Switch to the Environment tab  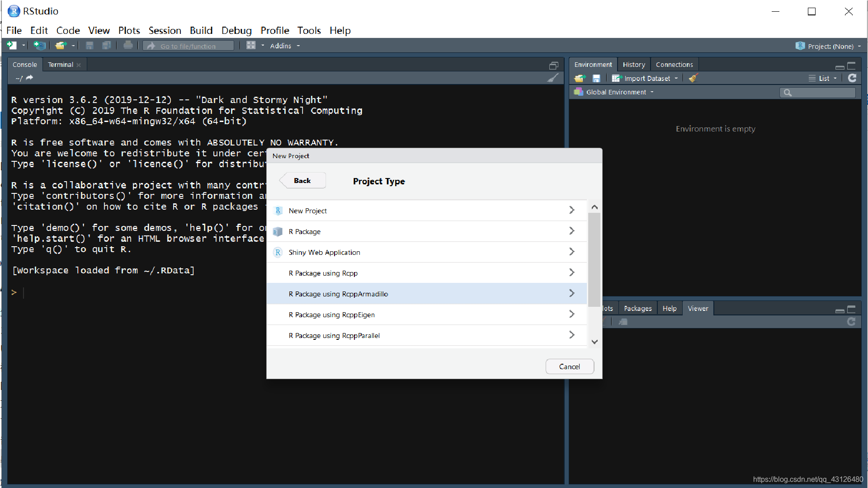[593, 65]
